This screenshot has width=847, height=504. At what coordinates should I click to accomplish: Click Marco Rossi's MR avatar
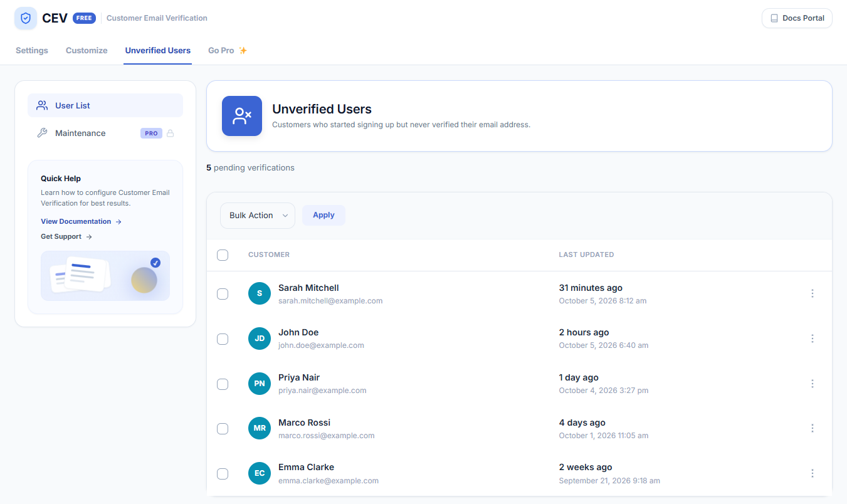click(x=260, y=428)
